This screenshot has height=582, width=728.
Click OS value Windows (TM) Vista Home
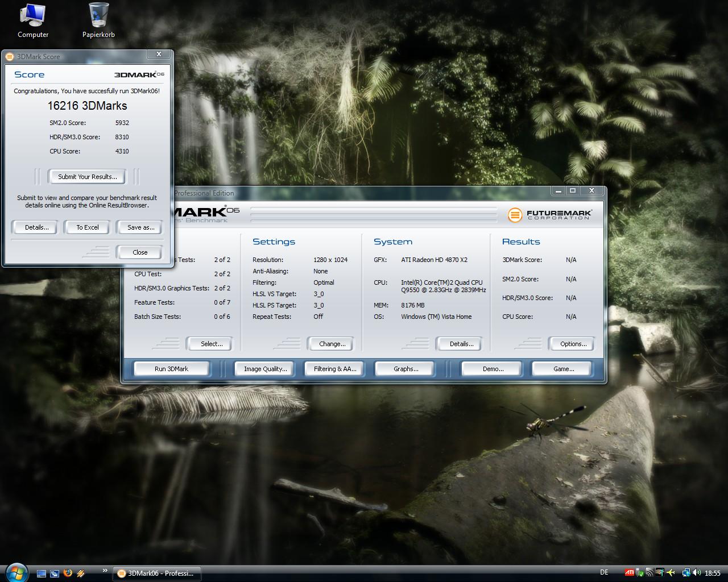point(436,317)
